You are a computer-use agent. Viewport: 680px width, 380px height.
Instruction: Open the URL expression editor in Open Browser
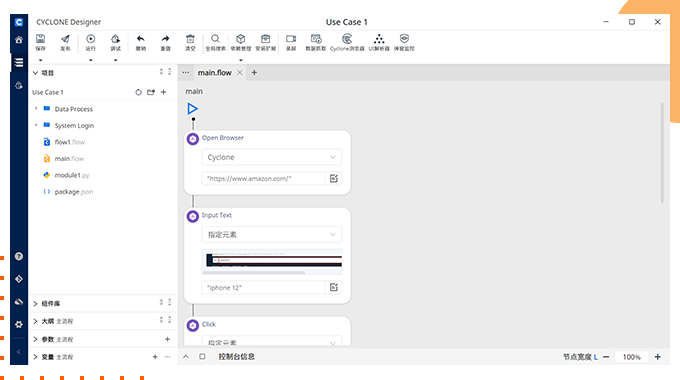333,178
